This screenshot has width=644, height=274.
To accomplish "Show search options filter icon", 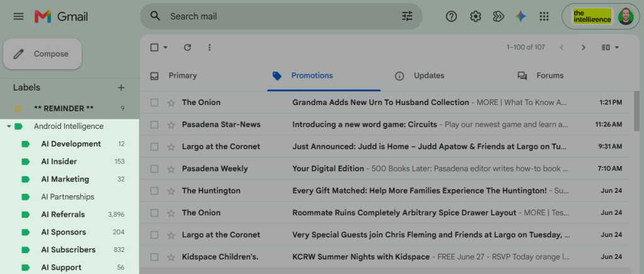I will pyautogui.click(x=407, y=16).
